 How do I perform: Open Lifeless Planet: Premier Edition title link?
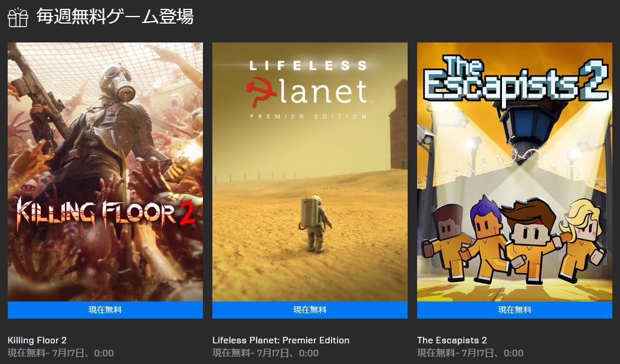281,340
